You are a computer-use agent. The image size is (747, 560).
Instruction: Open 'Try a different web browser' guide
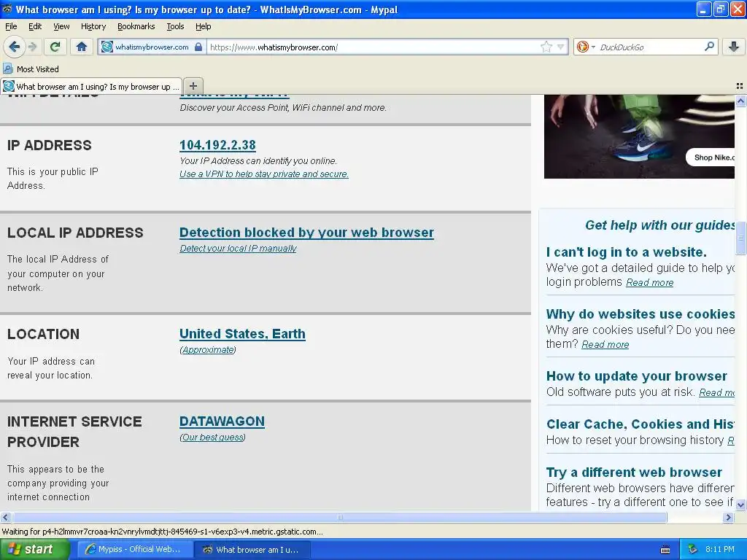pyautogui.click(x=634, y=472)
